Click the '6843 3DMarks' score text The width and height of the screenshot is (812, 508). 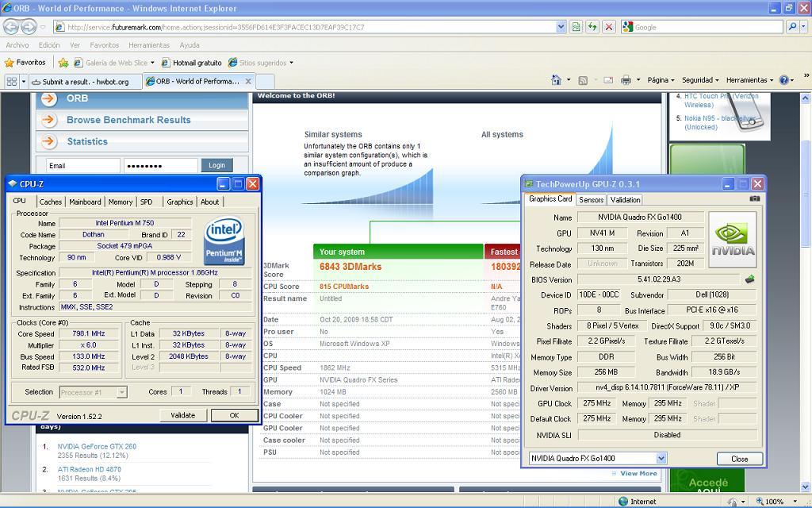(x=350, y=267)
